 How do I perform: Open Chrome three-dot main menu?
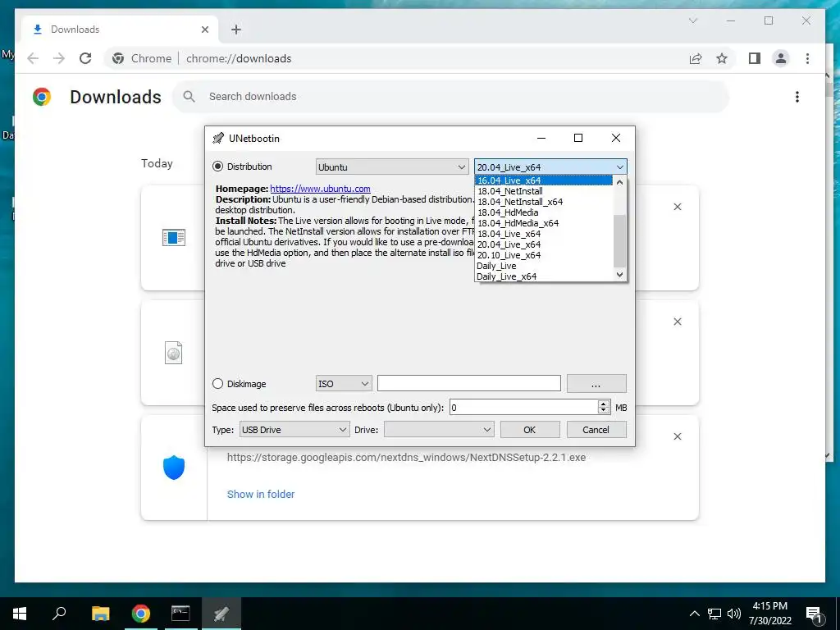tap(807, 58)
